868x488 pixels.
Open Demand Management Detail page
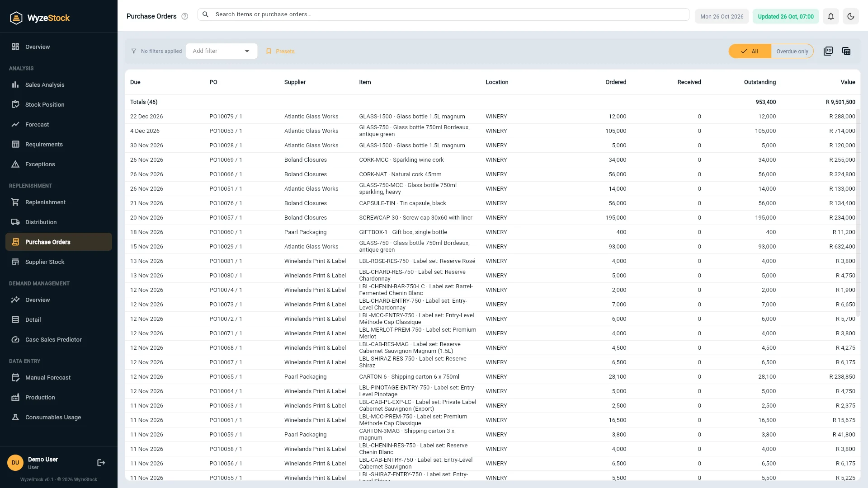pos(59,319)
